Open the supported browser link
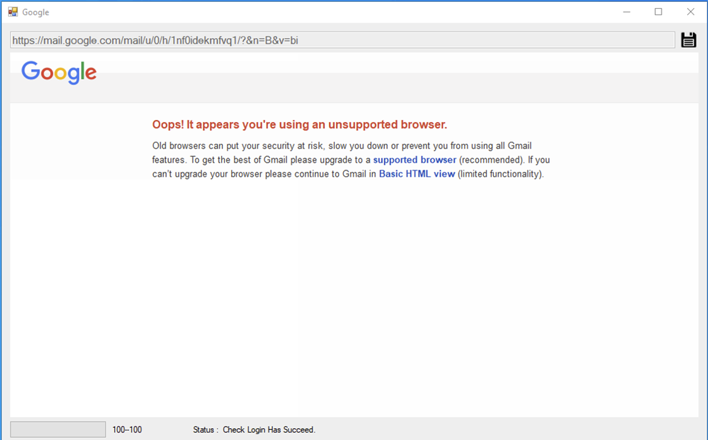 [x=415, y=160]
